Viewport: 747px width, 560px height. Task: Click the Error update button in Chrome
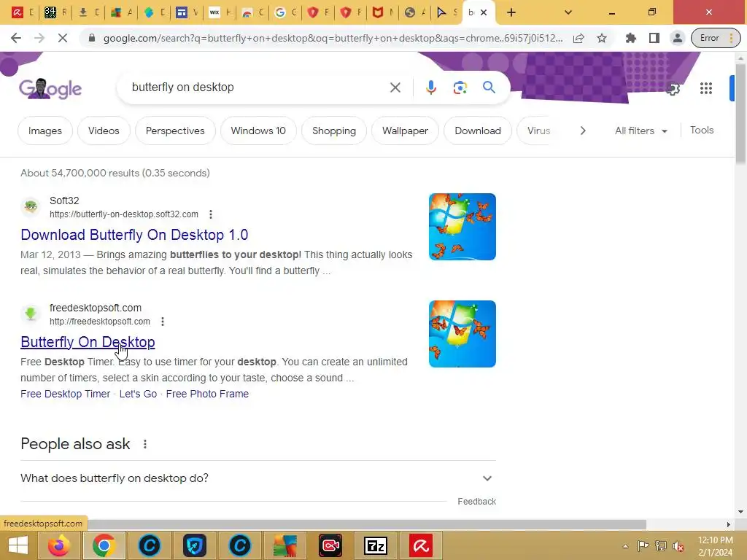tap(716, 38)
